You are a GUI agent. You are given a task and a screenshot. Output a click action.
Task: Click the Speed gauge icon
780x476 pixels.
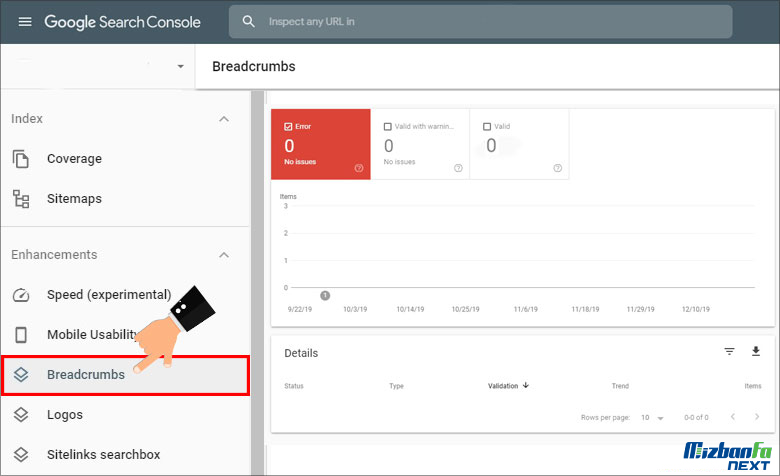(x=21, y=295)
